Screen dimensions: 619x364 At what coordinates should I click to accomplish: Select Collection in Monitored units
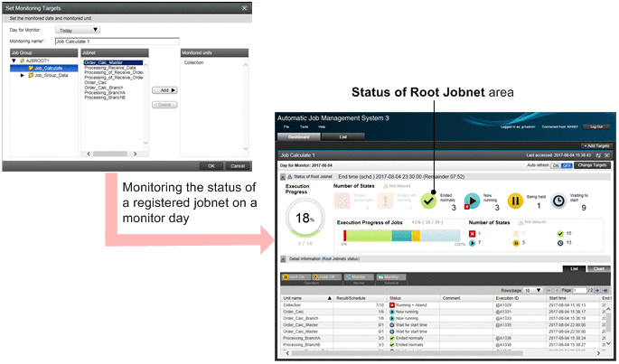pyautogui.click(x=193, y=62)
